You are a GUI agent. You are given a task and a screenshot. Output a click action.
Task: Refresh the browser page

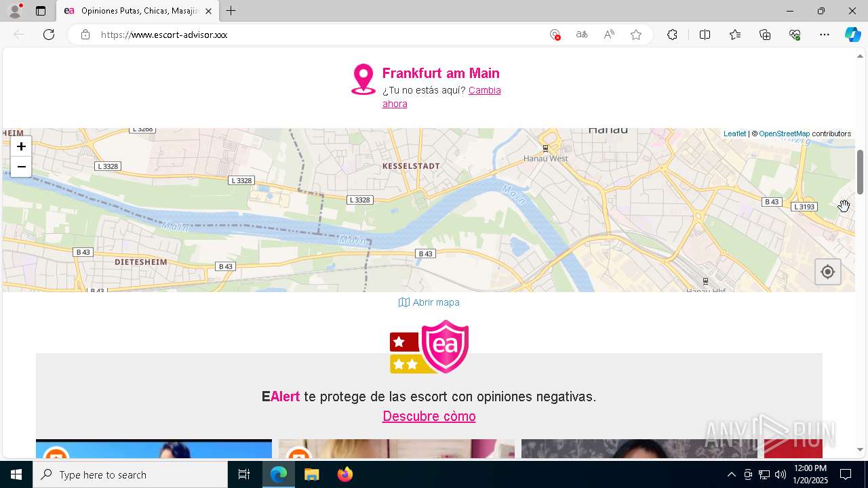[49, 35]
